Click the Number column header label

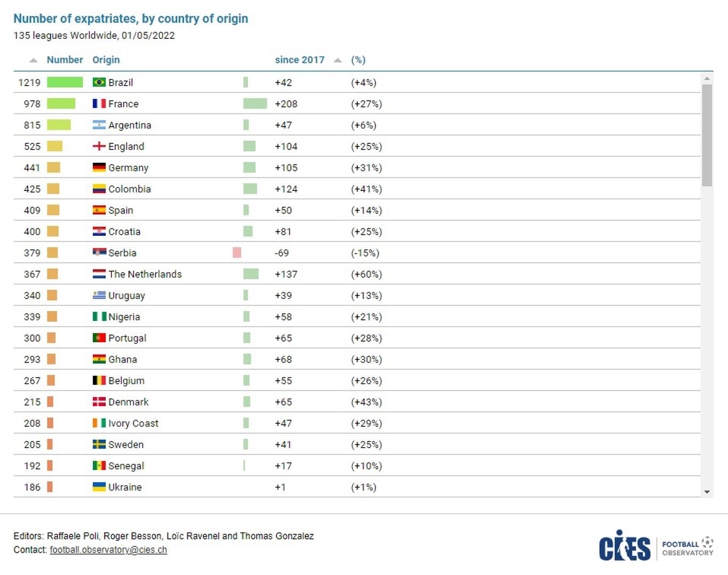pyautogui.click(x=64, y=60)
